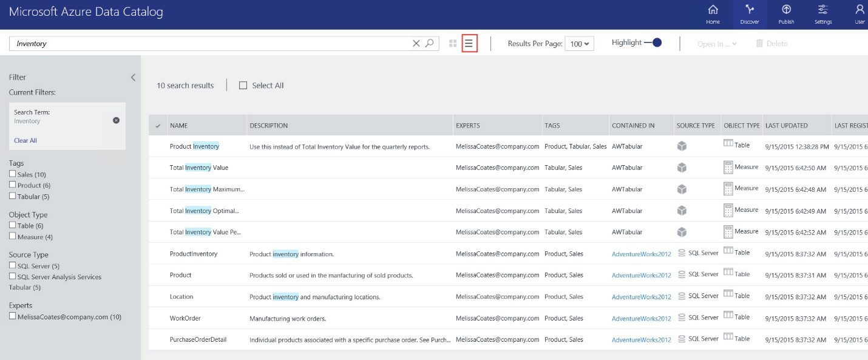
Task: Check the Product (6) tag filter
Action: click(12, 185)
